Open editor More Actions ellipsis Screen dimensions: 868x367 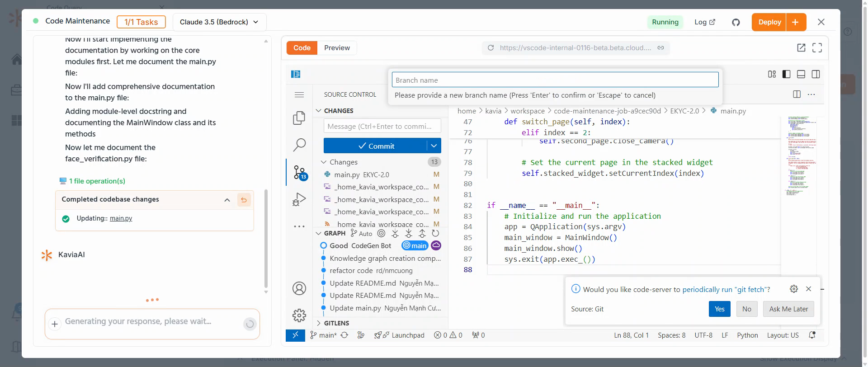[x=811, y=94]
